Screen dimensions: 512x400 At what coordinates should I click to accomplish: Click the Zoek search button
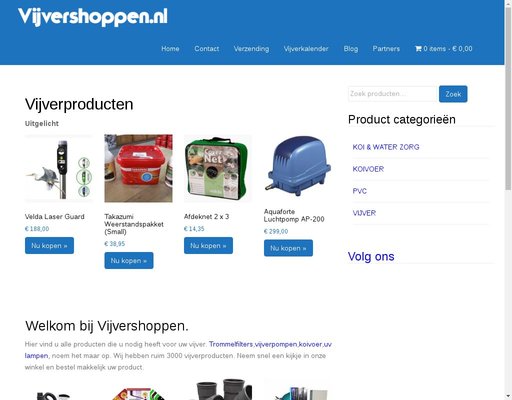453,94
